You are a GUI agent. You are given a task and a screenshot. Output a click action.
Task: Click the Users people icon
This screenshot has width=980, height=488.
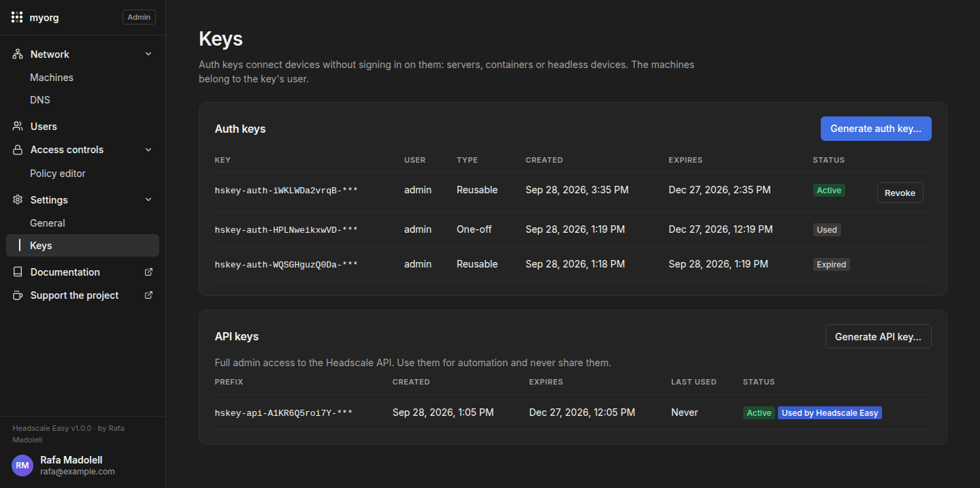click(18, 127)
